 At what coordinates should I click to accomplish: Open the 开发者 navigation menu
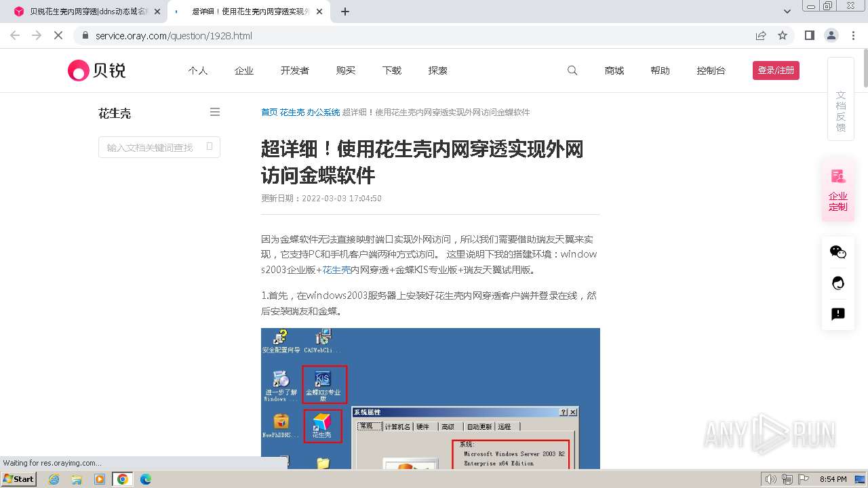coord(295,70)
